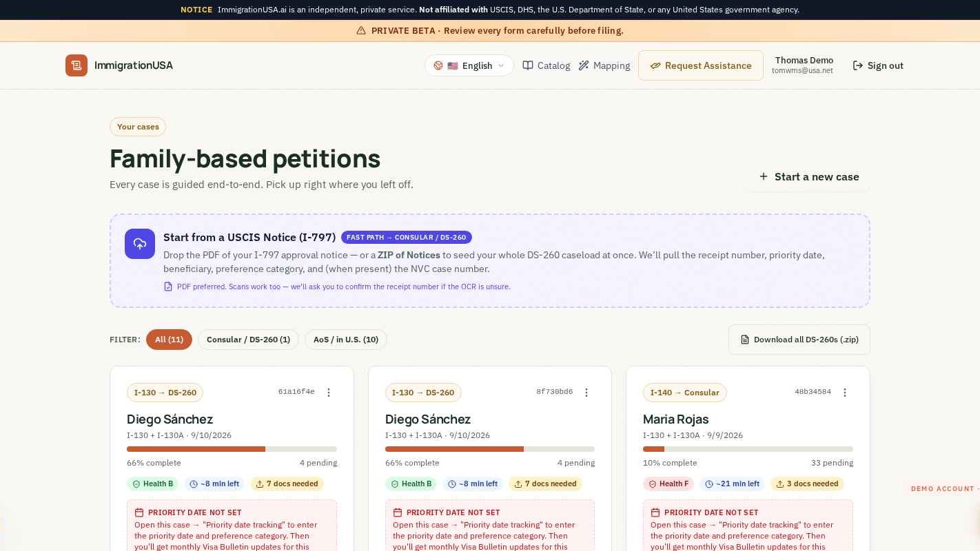Click the Request Assistance button
Image resolution: width=980 pixels, height=551 pixels.
click(x=701, y=65)
